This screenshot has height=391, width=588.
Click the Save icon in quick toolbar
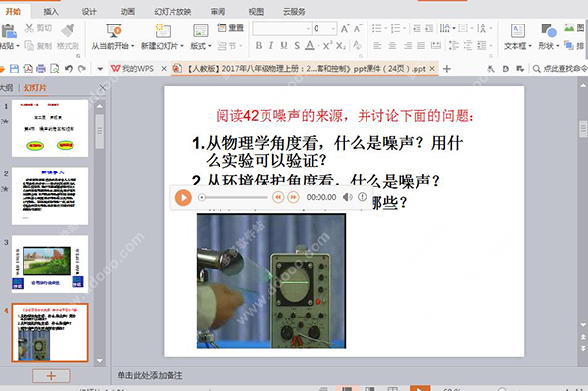tap(14, 69)
